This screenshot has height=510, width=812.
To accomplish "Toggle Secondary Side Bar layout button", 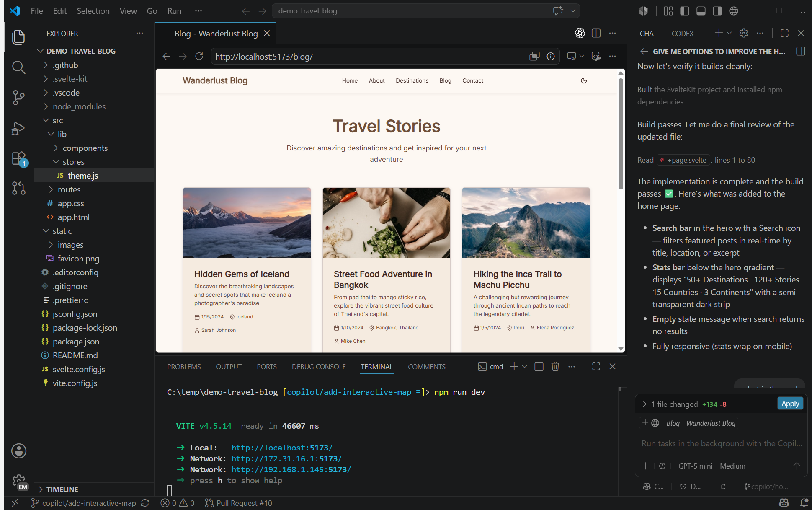I will pyautogui.click(x=717, y=11).
